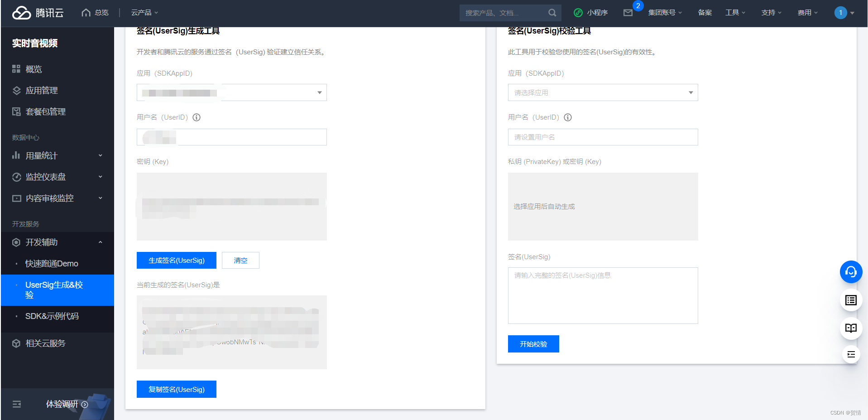Open the generator SDKAppID dropdown
Image resolution: width=868 pixels, height=420 pixels.
click(231, 92)
